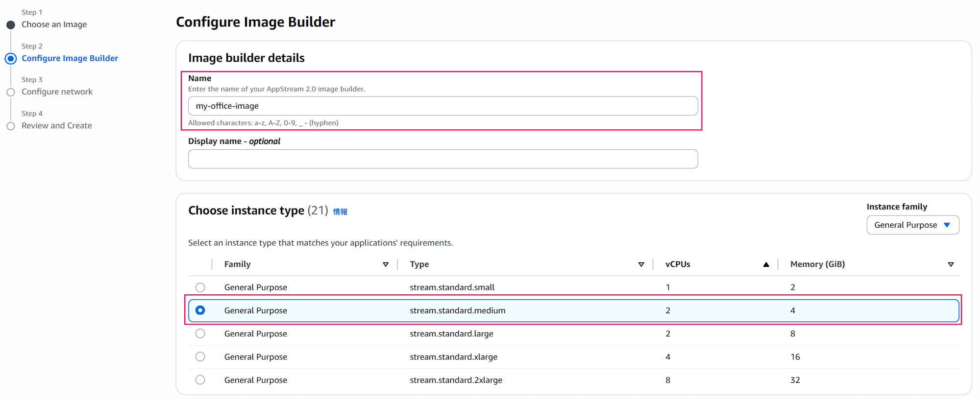Select the stream.standard.large radio button

click(200, 333)
